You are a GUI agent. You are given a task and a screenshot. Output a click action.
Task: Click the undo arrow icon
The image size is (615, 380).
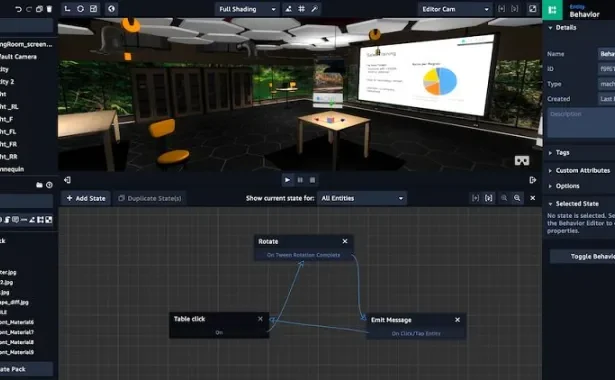(x=18, y=9)
